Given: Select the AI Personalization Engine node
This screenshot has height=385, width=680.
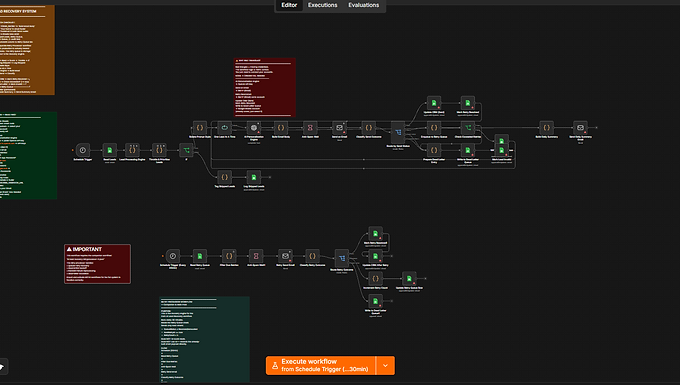Looking at the screenshot, I should (x=254, y=127).
